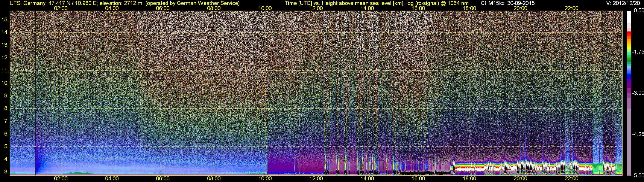The height and width of the screenshot is (182, 644).
Task: Click the colorbar value label -1.75
Action: click(638, 52)
